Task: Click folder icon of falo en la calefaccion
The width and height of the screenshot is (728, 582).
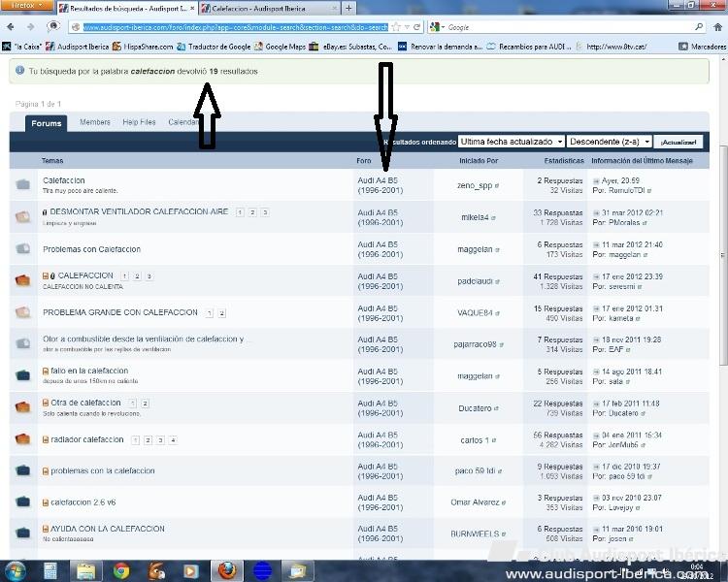Action: pyautogui.click(x=22, y=375)
